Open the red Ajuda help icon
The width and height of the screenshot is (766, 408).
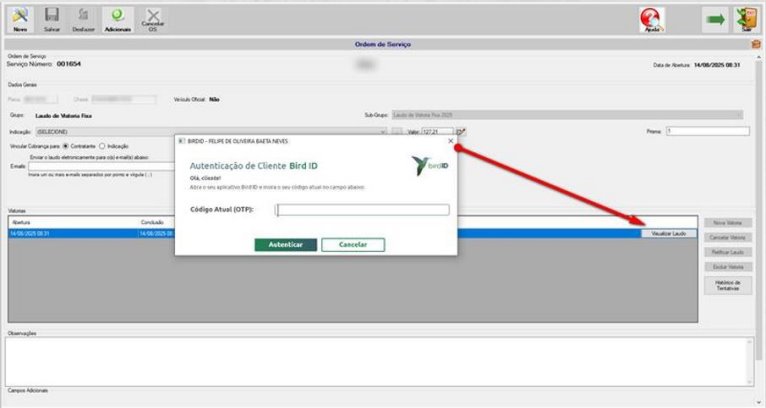pyautogui.click(x=652, y=20)
